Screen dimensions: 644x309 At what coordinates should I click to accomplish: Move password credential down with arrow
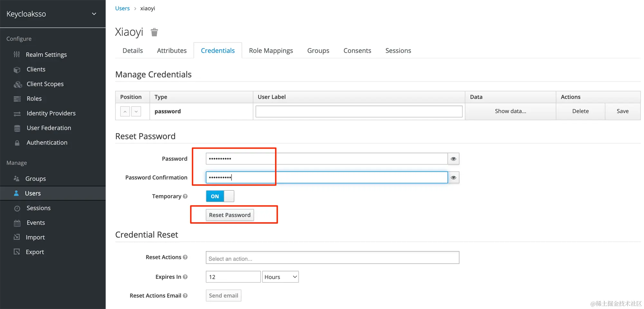click(136, 111)
